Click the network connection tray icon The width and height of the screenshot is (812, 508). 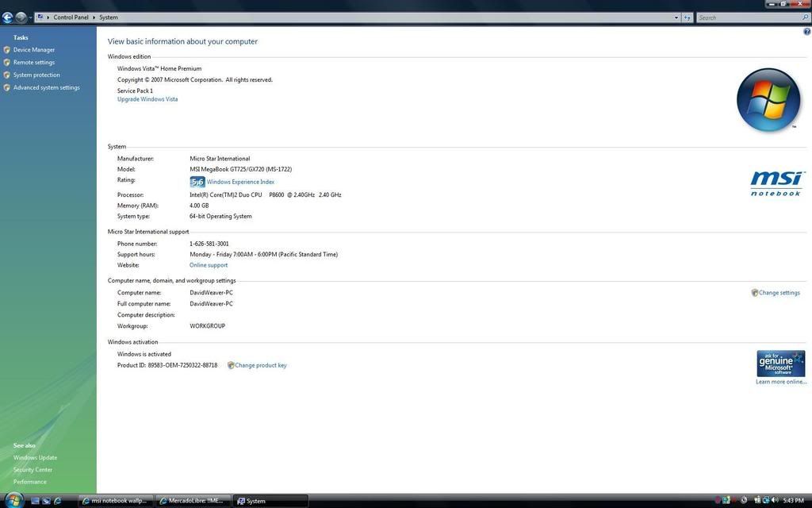click(x=766, y=500)
